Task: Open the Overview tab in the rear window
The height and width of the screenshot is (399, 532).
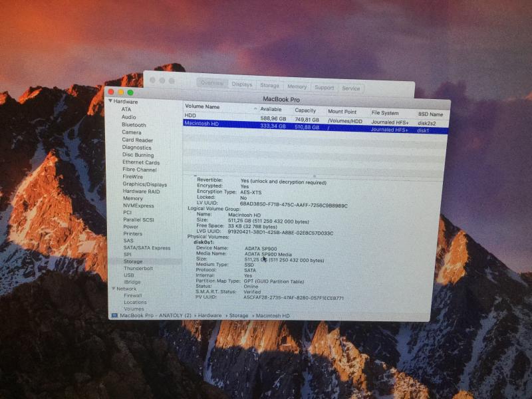Action: click(212, 83)
